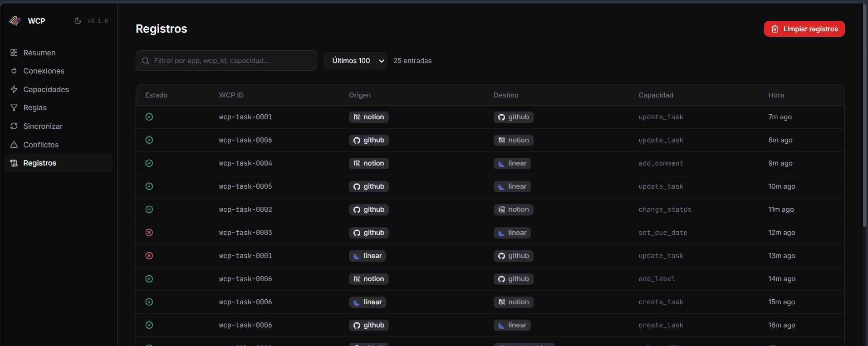Image resolution: width=868 pixels, height=346 pixels.
Task: Click add_comment capability text
Action: click(x=661, y=163)
